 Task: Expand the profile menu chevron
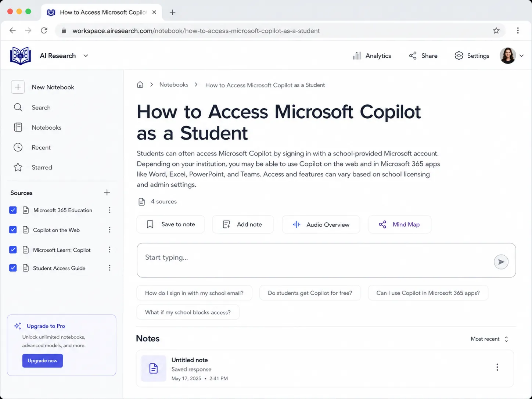(521, 56)
